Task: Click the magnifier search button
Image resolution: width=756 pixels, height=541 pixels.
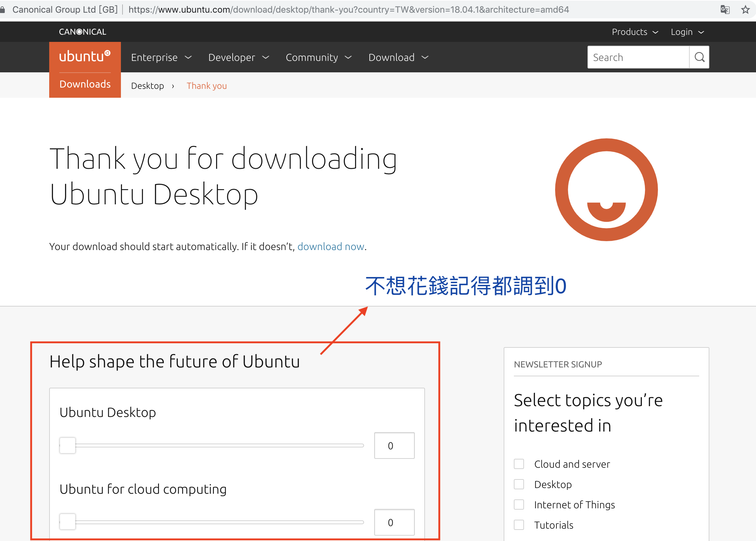Action: (700, 57)
